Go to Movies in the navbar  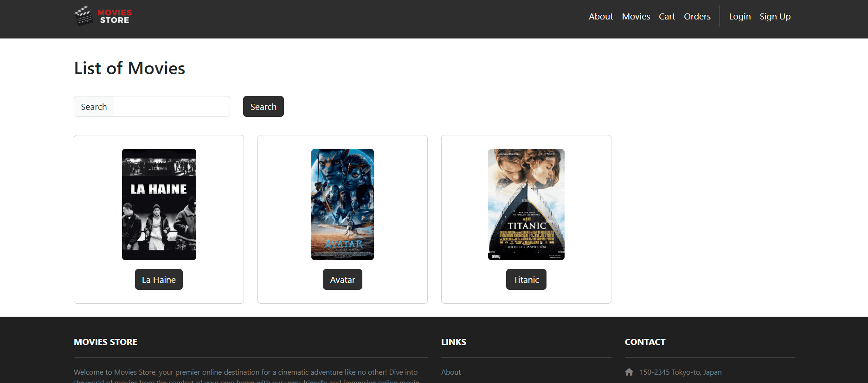pos(636,16)
